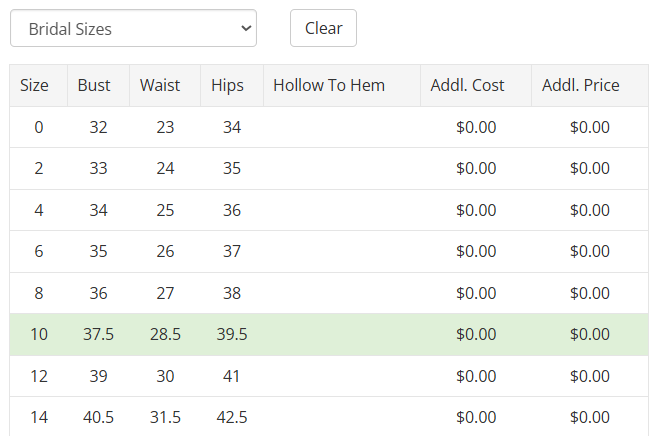Click the highlighted size 10 row

(329, 334)
